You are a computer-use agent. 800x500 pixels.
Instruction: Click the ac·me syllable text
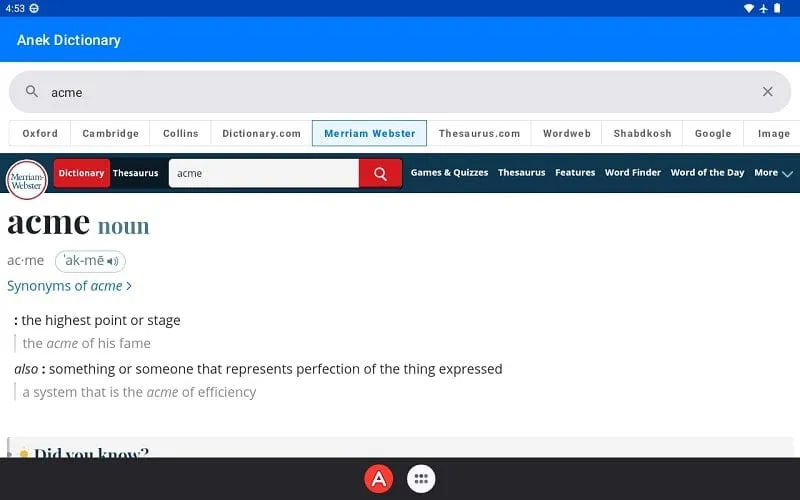(x=26, y=260)
